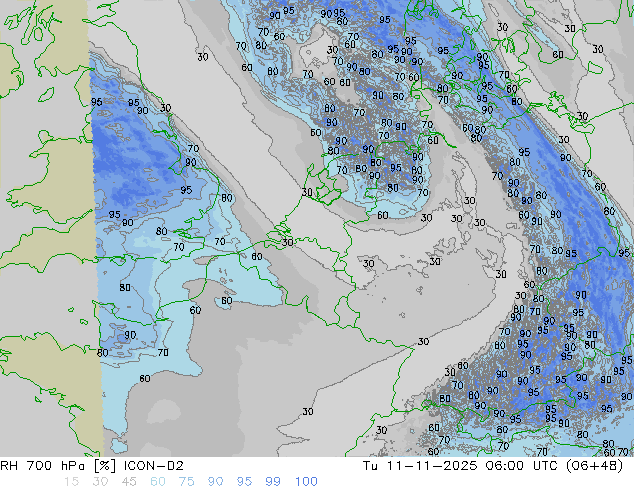The height and width of the screenshot is (490, 634).
Task: Click legend value 95 below the map title
Action: [x=244, y=482]
